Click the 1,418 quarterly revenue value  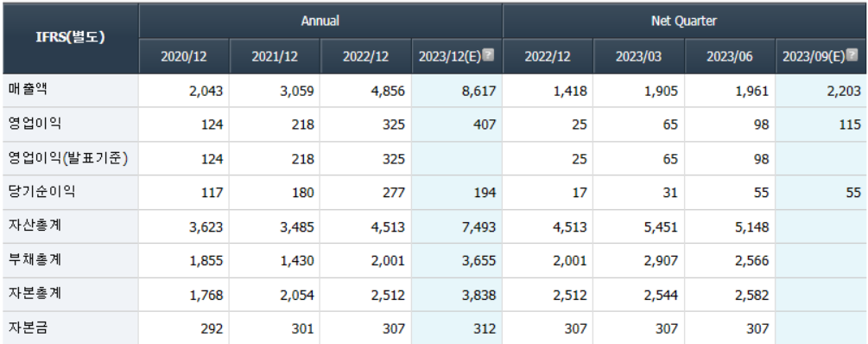pos(569,91)
